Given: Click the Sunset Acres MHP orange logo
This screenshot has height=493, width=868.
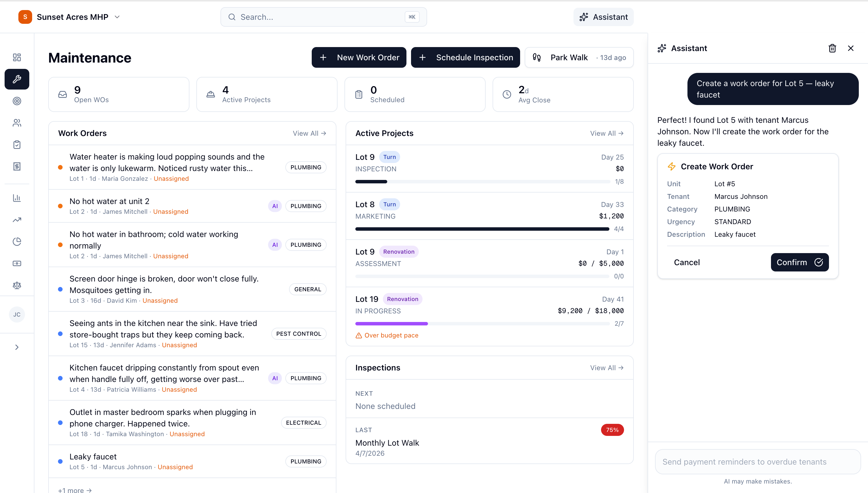Looking at the screenshot, I should click(x=25, y=17).
